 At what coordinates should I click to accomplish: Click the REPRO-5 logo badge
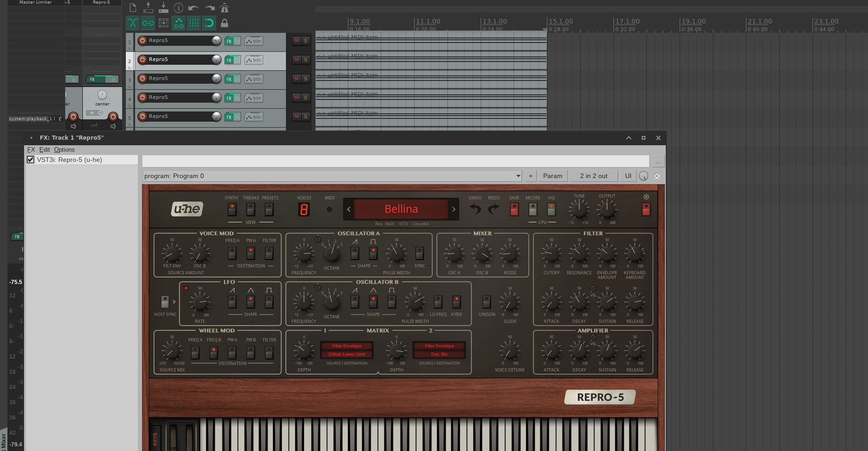[600, 397]
